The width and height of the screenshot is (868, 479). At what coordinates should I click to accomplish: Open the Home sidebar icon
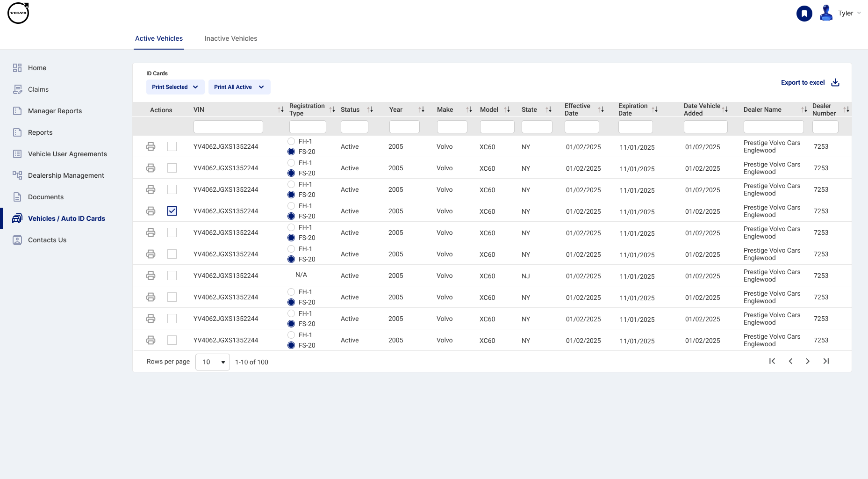click(36, 68)
